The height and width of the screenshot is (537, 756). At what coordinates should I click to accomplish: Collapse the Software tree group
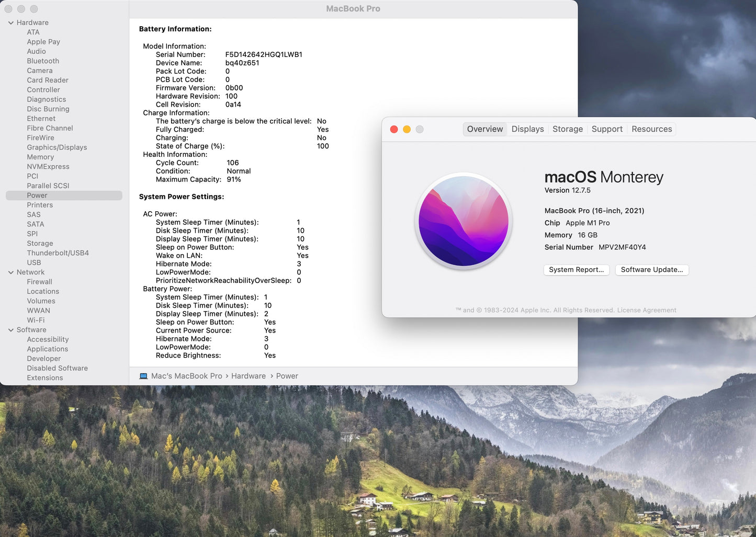coord(11,330)
